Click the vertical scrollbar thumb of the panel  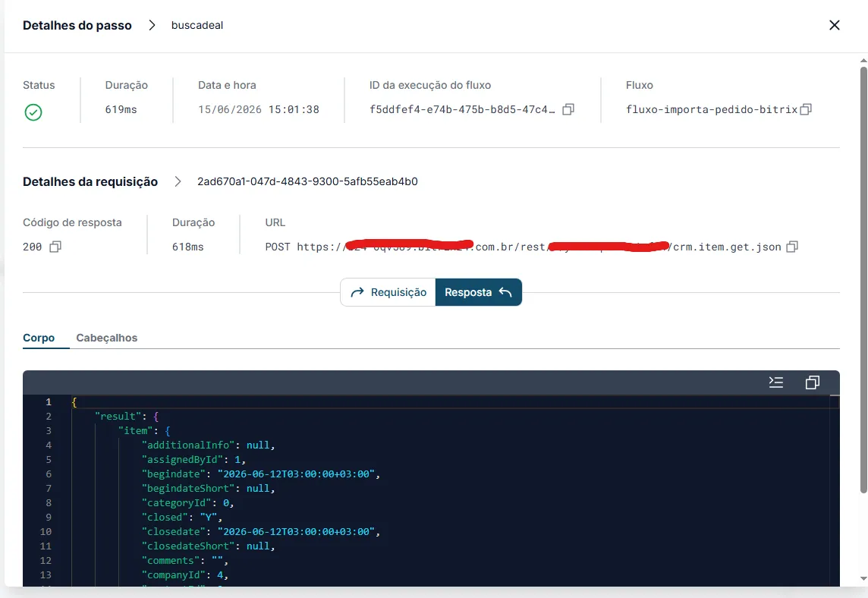pyautogui.click(x=863, y=279)
